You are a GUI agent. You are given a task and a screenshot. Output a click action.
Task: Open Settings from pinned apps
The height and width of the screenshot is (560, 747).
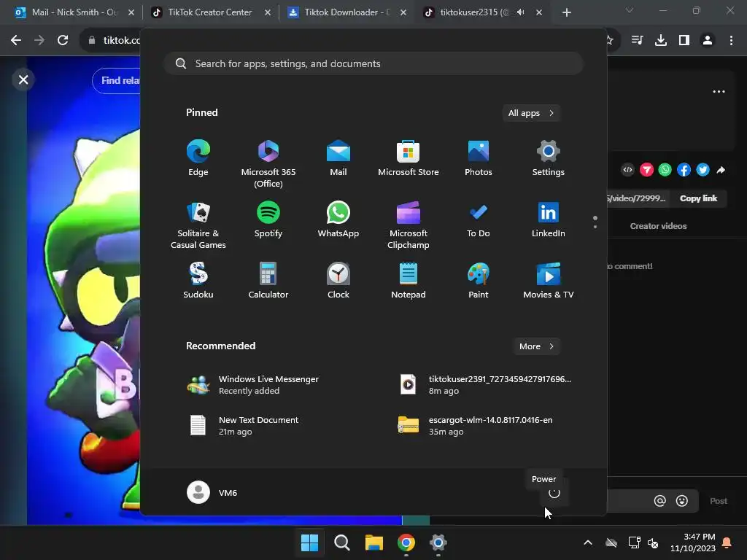[549, 158]
